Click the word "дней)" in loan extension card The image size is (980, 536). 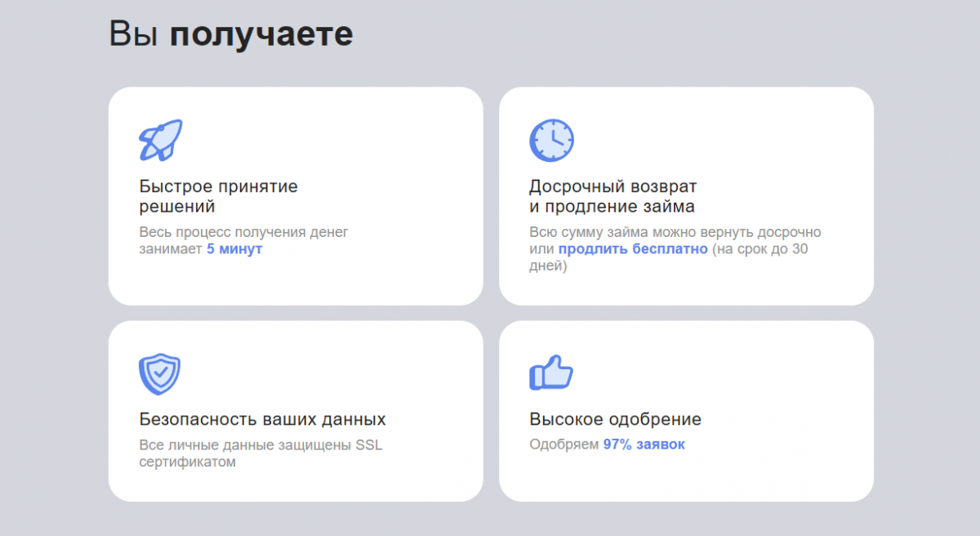click(x=547, y=266)
